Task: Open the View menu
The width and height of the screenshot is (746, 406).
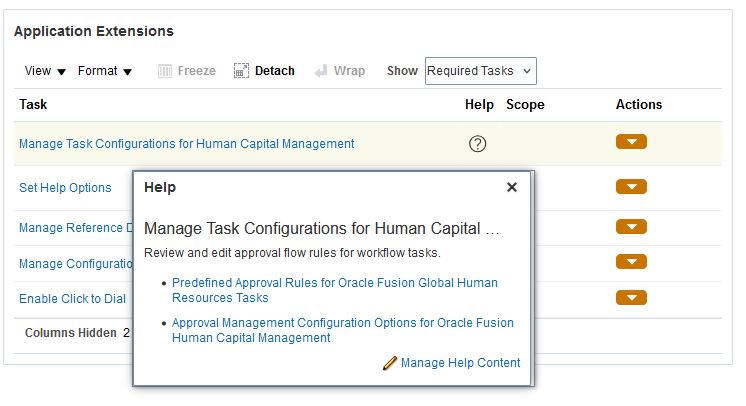Action: [x=45, y=71]
